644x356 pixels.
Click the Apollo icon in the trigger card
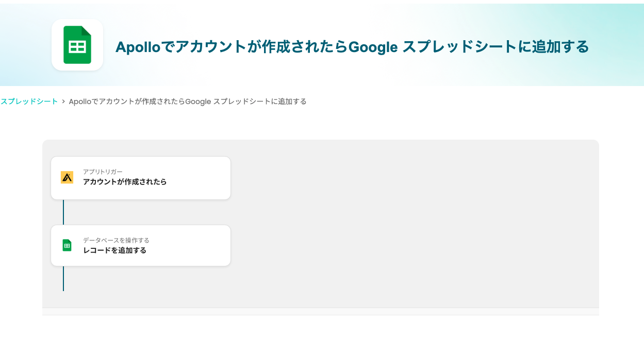point(67,177)
